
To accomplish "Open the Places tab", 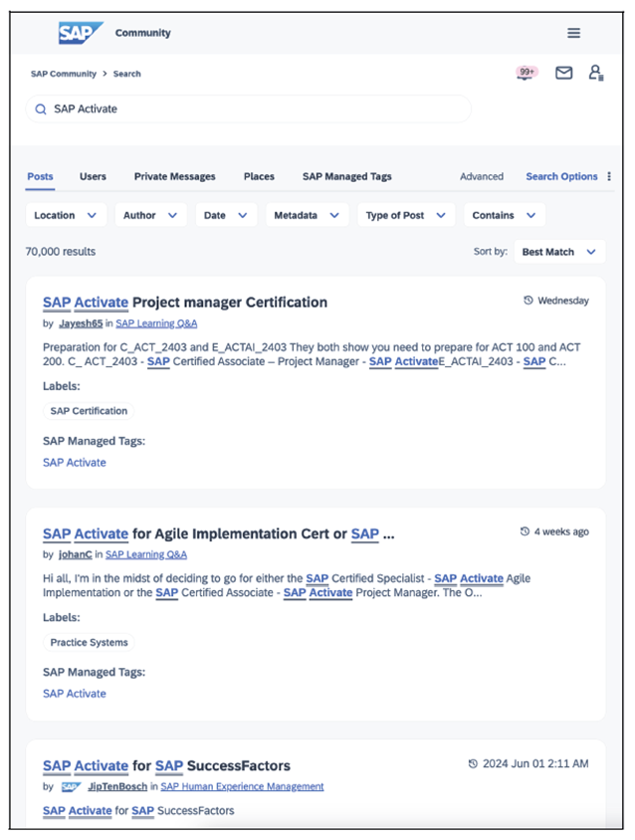I will click(259, 175).
